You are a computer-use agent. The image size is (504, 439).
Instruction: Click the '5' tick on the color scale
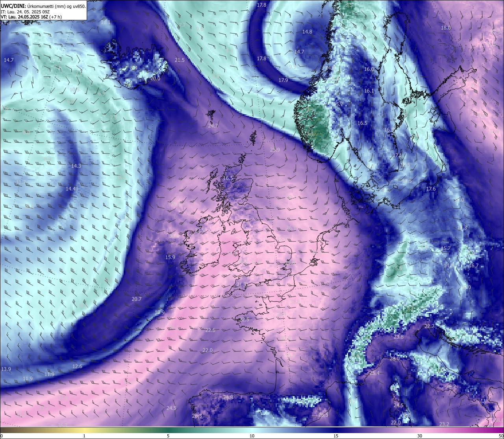(x=168, y=436)
